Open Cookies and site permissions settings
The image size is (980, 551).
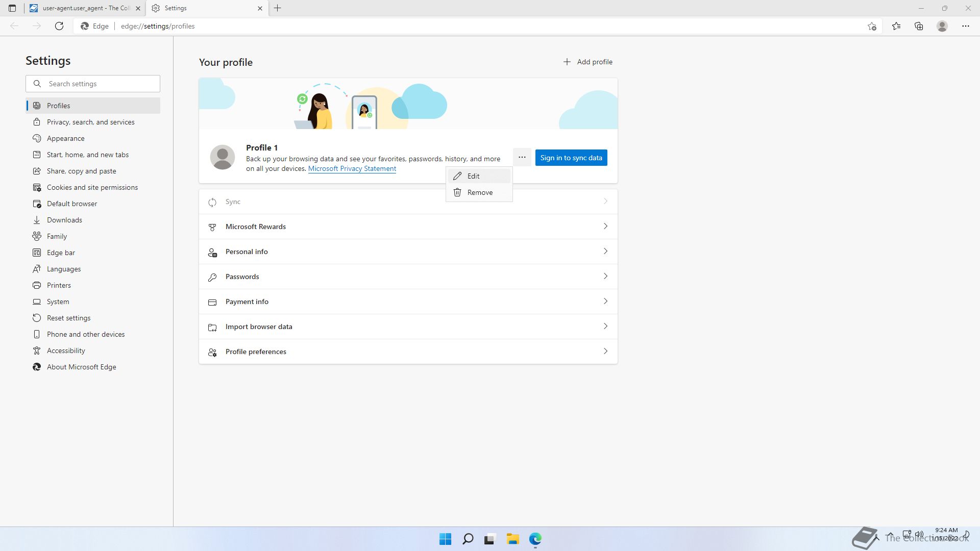coord(93,187)
